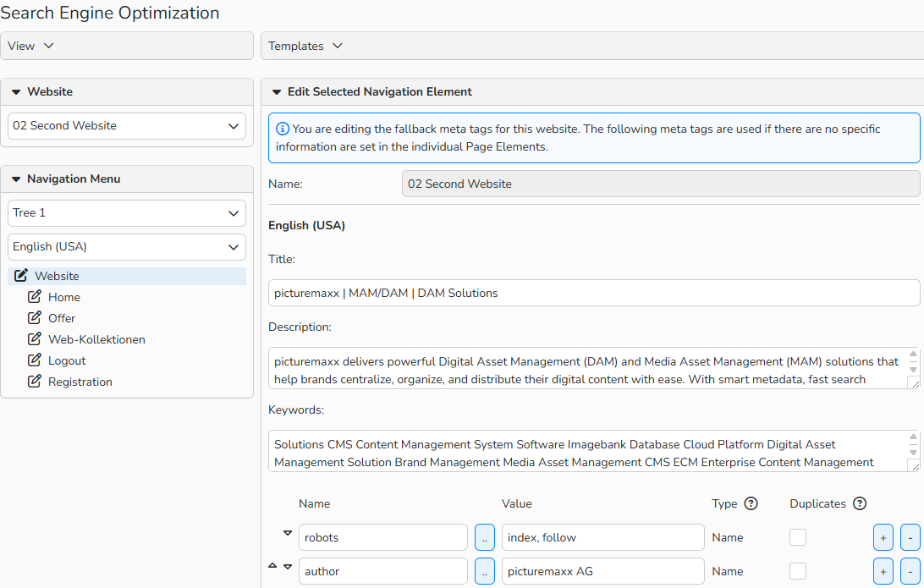This screenshot has width=924, height=588.
Task: Click the Description resize handle
Action: [915, 384]
